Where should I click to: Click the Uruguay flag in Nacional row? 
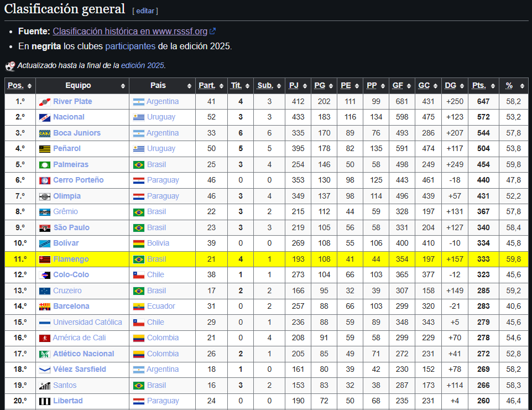point(138,117)
